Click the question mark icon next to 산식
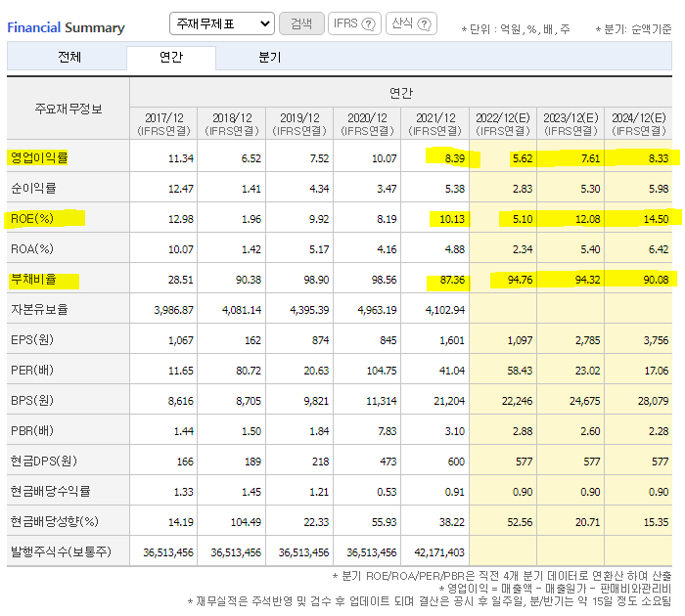Screen dimensions: 685x616 [424, 24]
